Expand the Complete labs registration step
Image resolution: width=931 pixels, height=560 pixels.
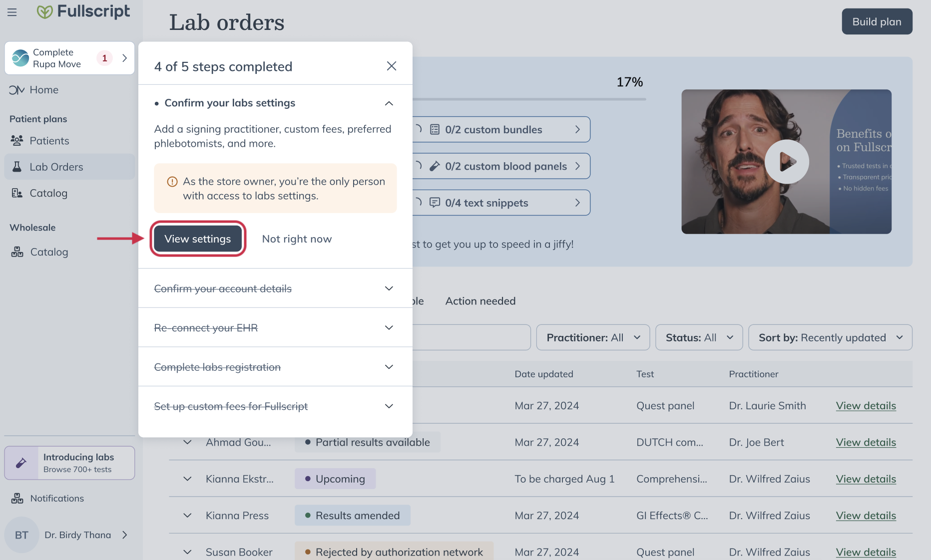[x=389, y=367]
